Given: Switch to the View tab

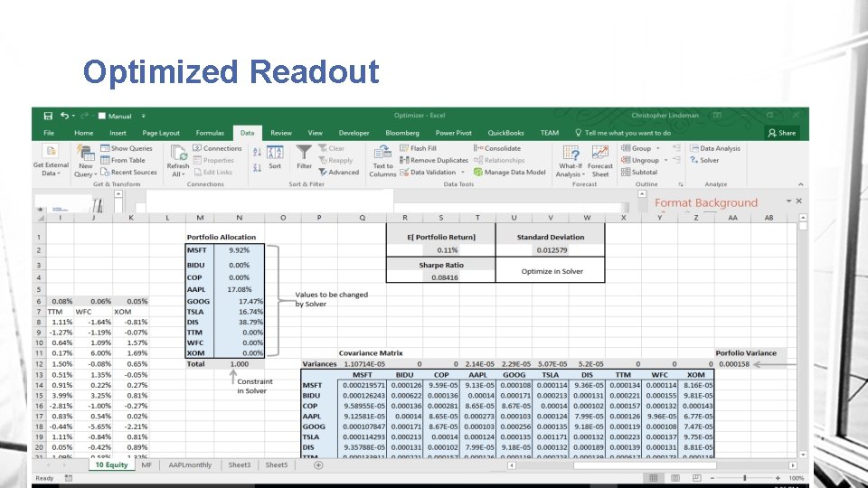Looking at the screenshot, I should coord(315,133).
